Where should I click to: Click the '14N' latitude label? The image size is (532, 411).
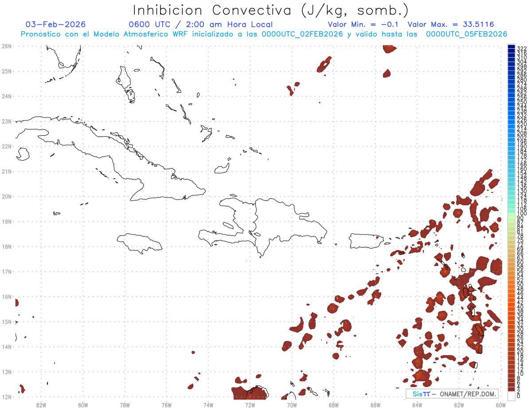click(x=7, y=347)
